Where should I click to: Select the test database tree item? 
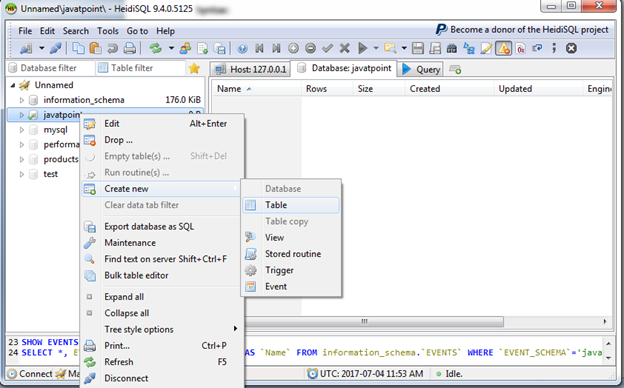(x=51, y=174)
